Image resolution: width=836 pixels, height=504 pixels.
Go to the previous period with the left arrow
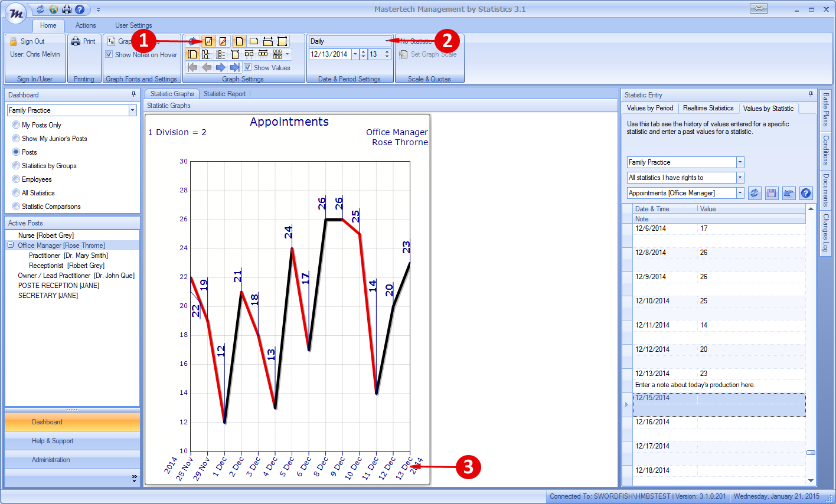tap(207, 67)
